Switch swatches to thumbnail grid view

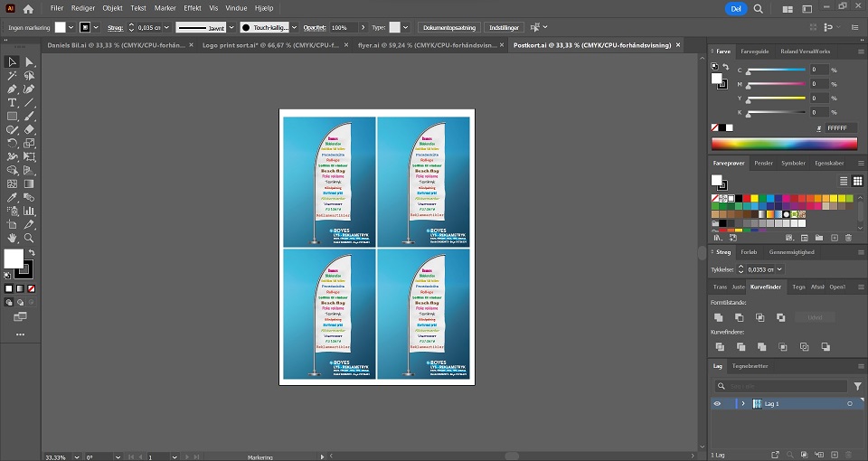click(x=857, y=181)
